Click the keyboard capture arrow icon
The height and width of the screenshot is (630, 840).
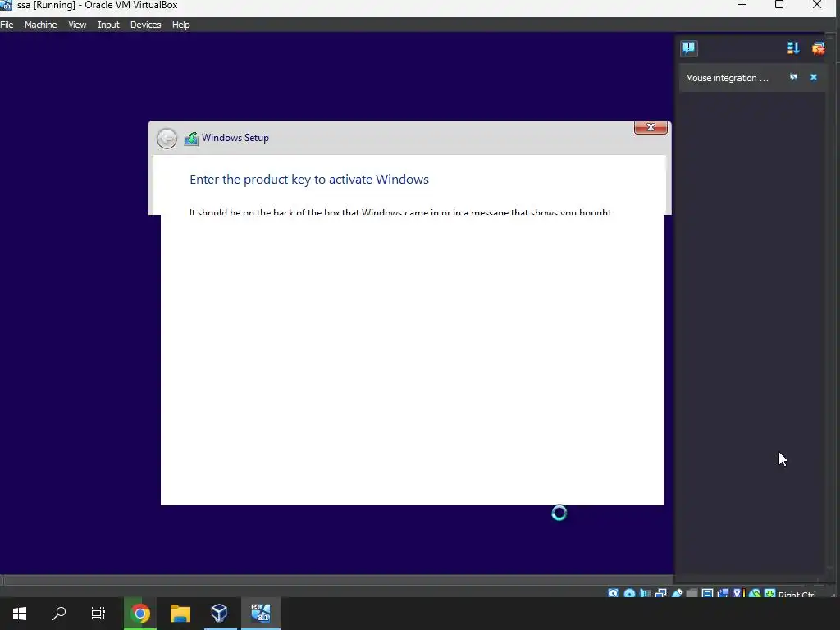[x=769, y=594]
